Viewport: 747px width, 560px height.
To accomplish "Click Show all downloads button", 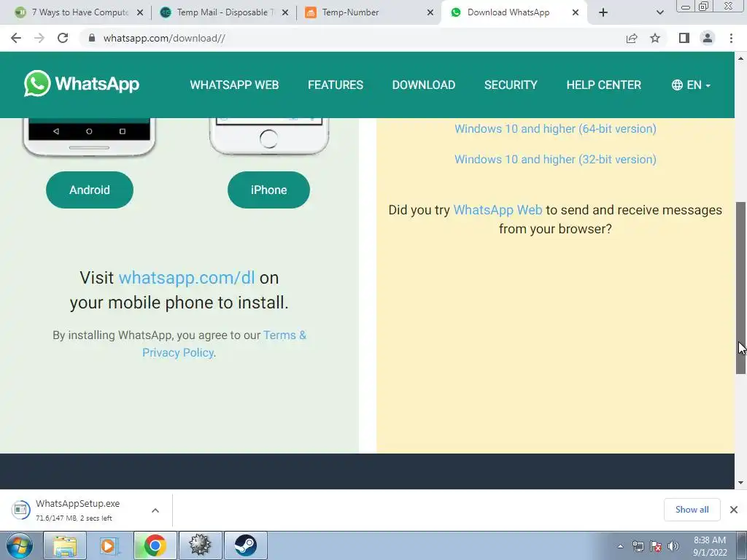I will (x=692, y=510).
